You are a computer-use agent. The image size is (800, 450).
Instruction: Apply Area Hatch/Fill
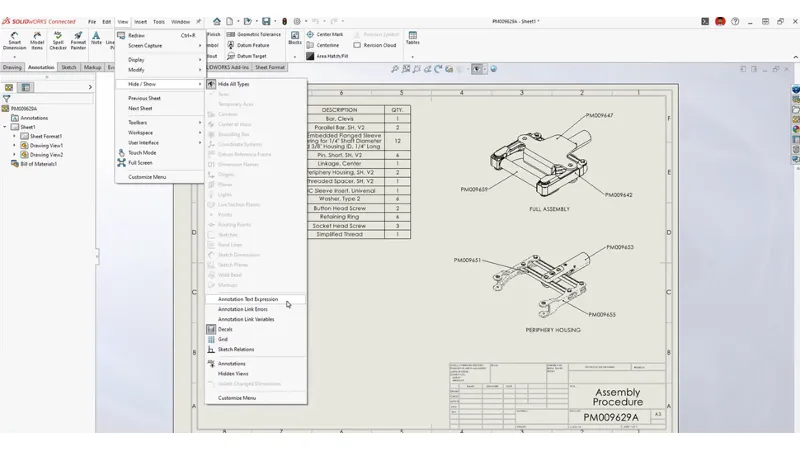[327, 56]
